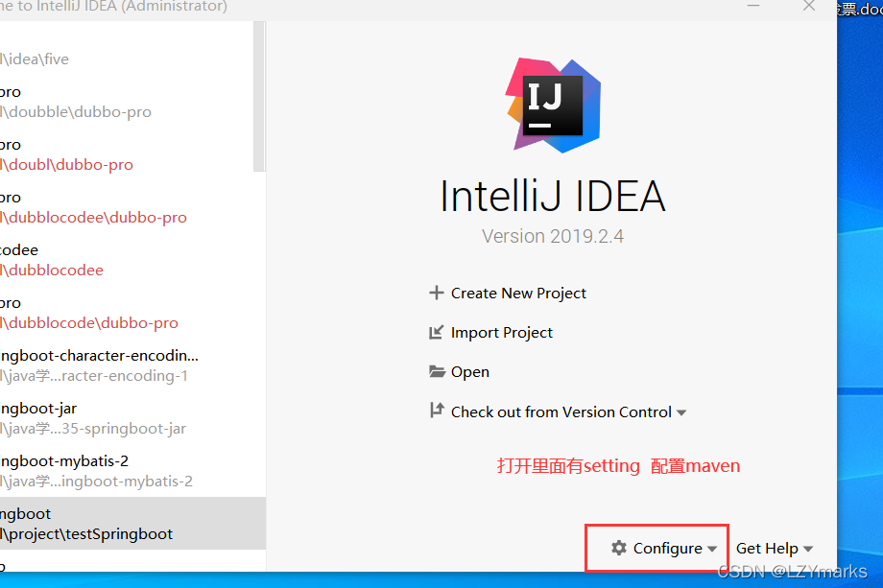Open the highlighted testSpringboot project
Viewport: 883px width, 588px height.
pyautogui.click(x=132, y=524)
